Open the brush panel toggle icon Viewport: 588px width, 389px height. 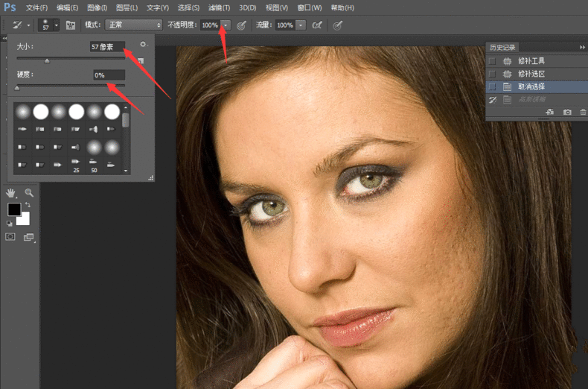tap(71, 25)
